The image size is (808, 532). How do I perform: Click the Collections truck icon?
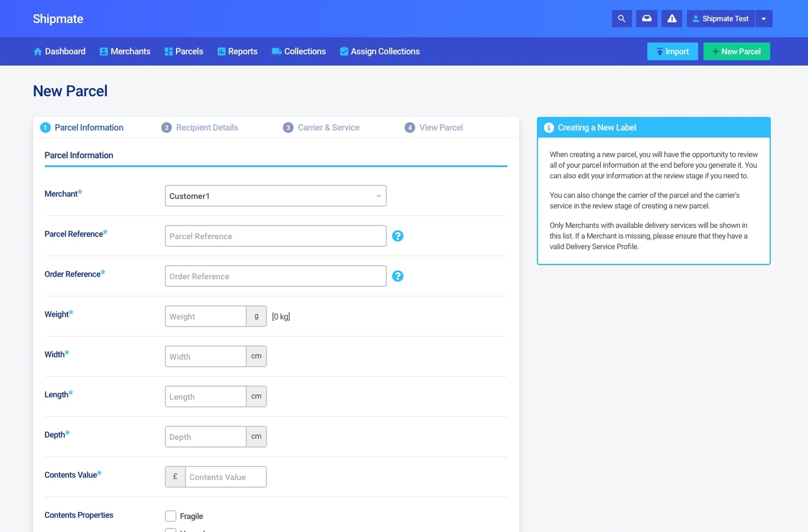click(x=276, y=51)
